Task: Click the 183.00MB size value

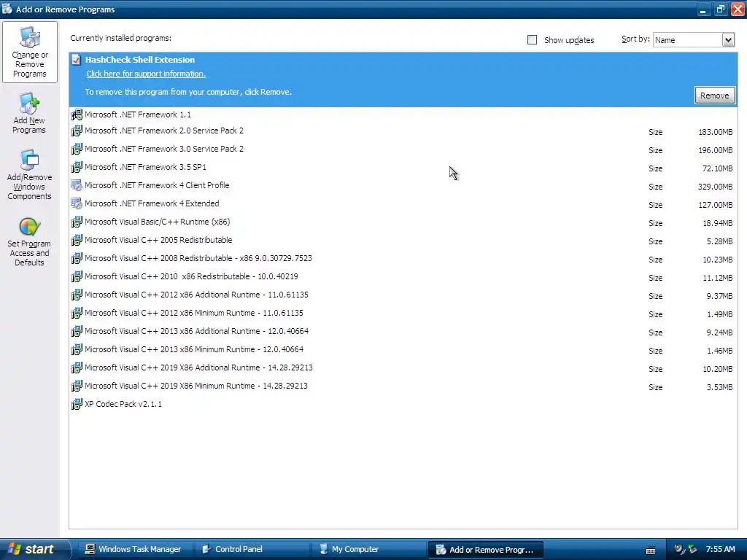Action: point(715,132)
